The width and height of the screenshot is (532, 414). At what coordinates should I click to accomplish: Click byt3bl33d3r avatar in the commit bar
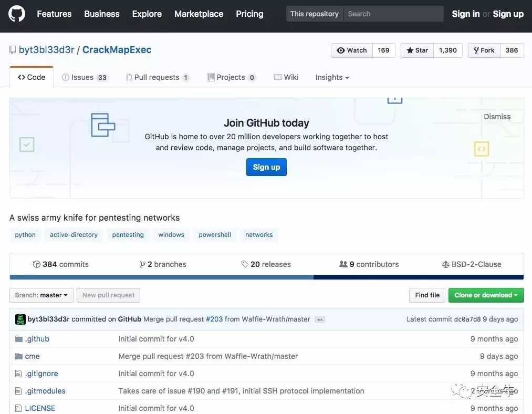pyautogui.click(x=20, y=319)
